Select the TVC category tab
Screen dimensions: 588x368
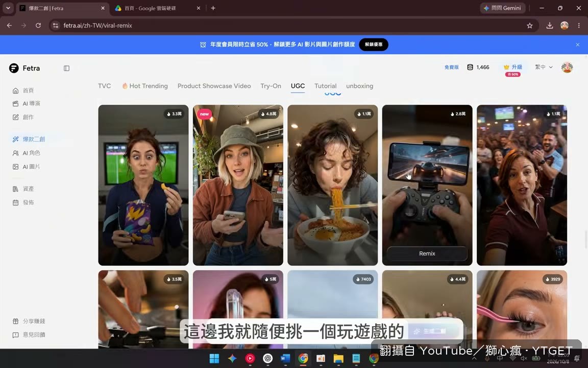104,86
